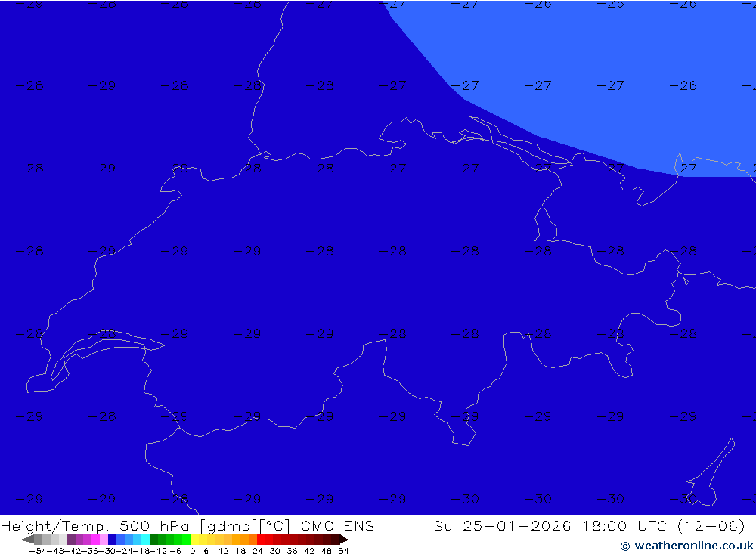The height and width of the screenshot is (554, 756).
Task: Click the right dark arrow of the color scale
Action: (344, 539)
